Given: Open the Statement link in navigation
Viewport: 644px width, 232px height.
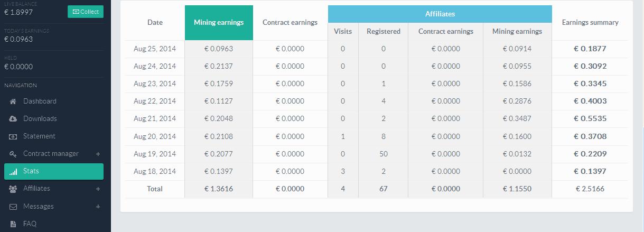Looking at the screenshot, I should [39, 136].
